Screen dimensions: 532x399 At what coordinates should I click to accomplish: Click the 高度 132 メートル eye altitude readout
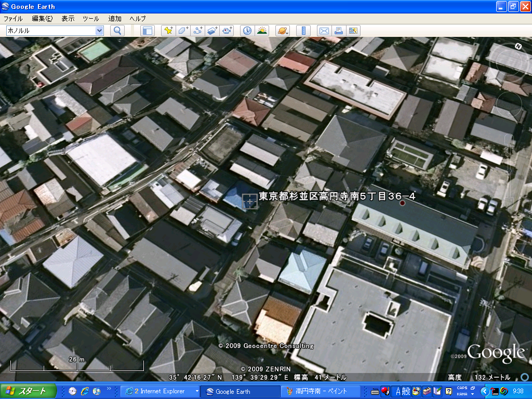478,377
